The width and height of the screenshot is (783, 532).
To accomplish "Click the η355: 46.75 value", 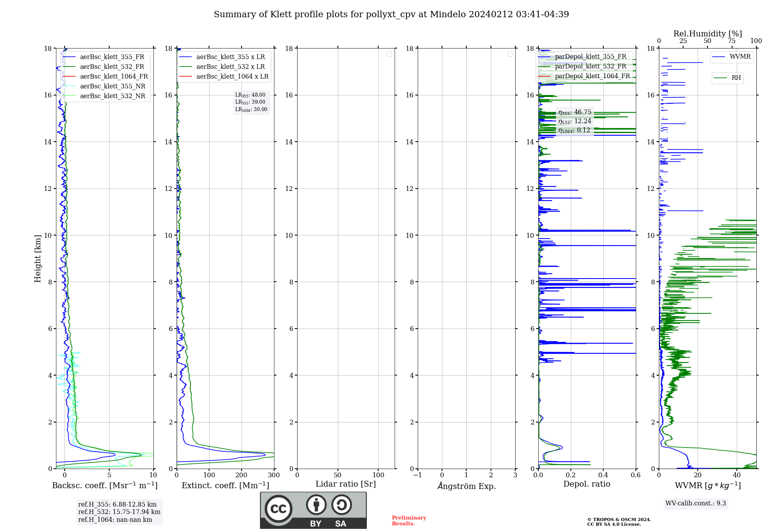I will (x=575, y=112).
